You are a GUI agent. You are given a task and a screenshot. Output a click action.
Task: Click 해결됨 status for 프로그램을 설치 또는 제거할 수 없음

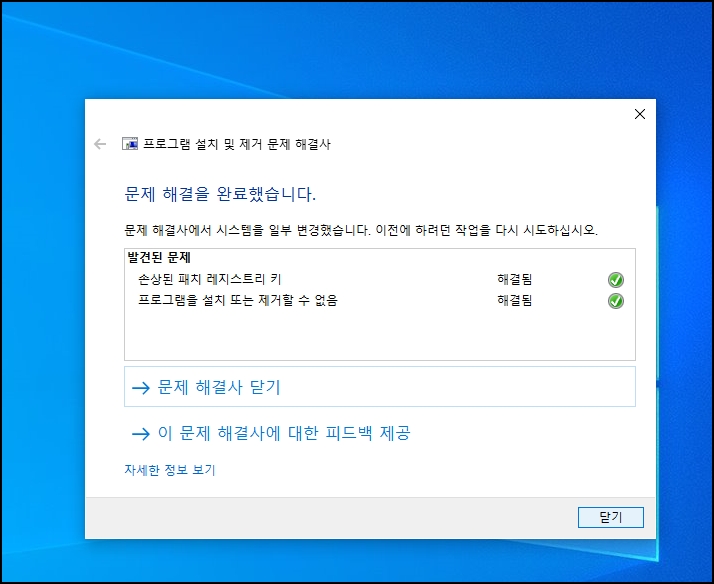tap(515, 300)
